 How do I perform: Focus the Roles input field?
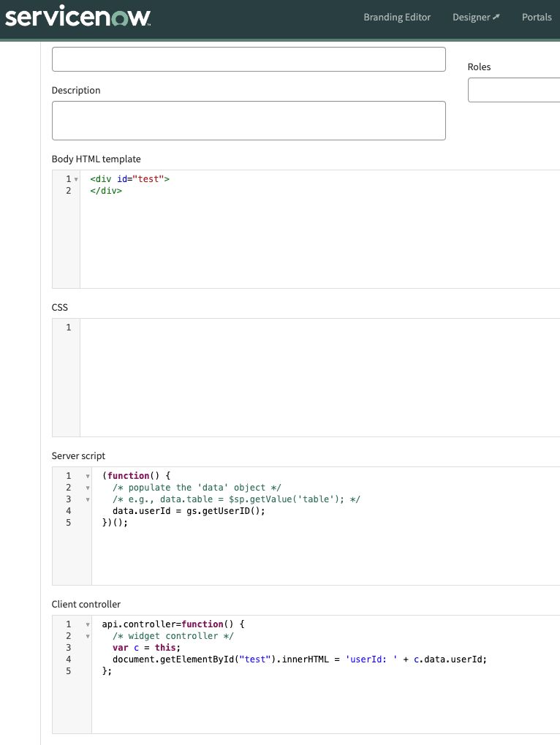(514, 90)
